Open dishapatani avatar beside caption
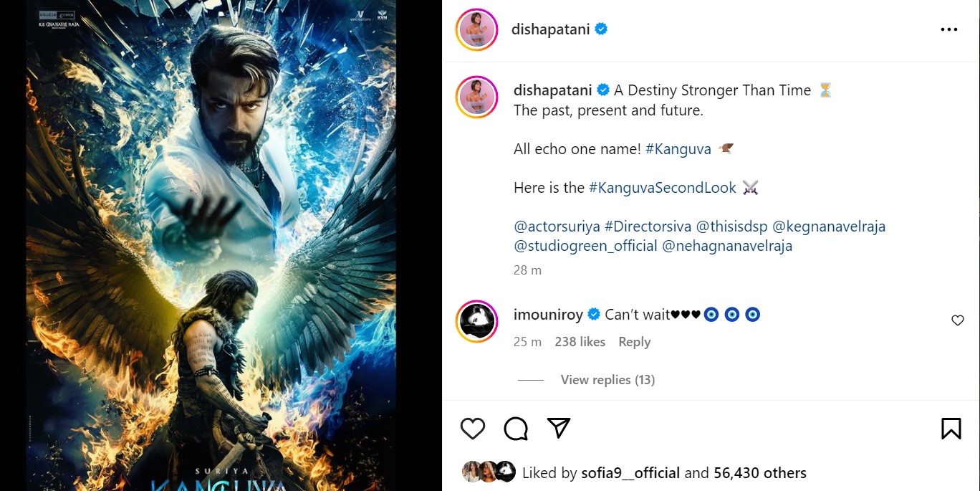Screen dimensions: 980x491 [x=476, y=95]
